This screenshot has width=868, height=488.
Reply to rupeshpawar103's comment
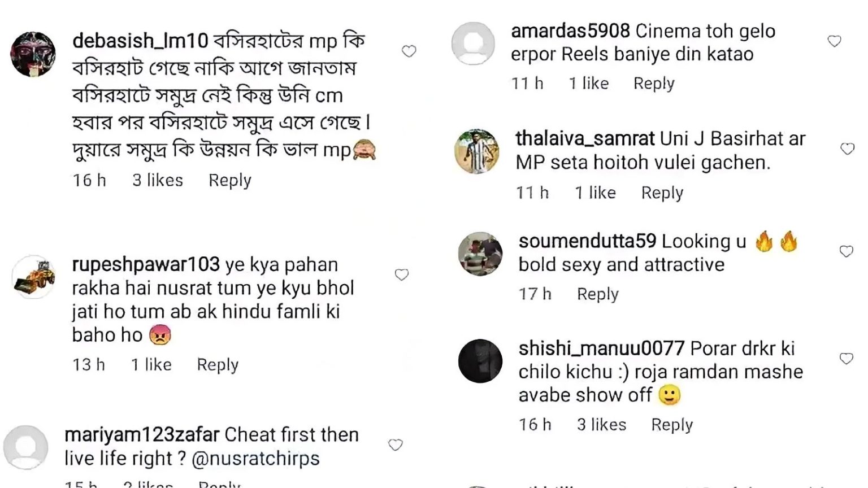pyautogui.click(x=218, y=365)
